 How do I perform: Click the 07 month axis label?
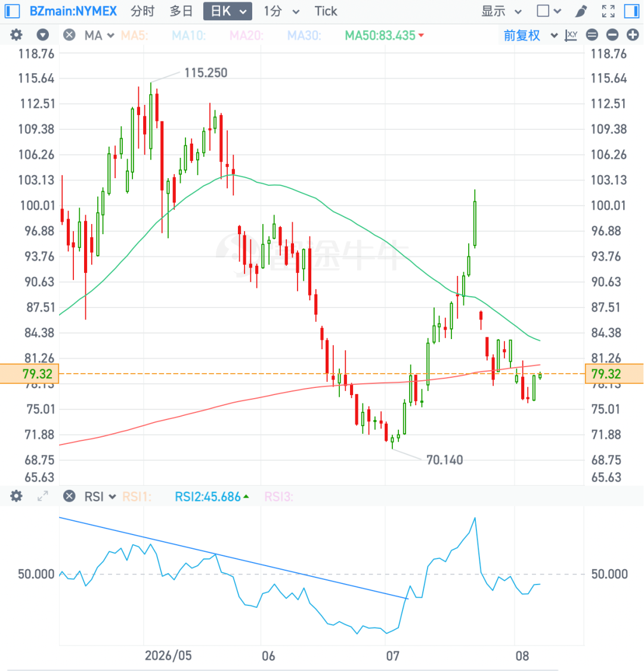tap(392, 656)
